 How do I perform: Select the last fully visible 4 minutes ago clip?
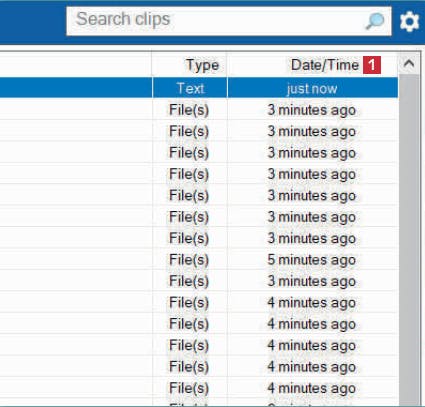pyautogui.click(x=199, y=388)
